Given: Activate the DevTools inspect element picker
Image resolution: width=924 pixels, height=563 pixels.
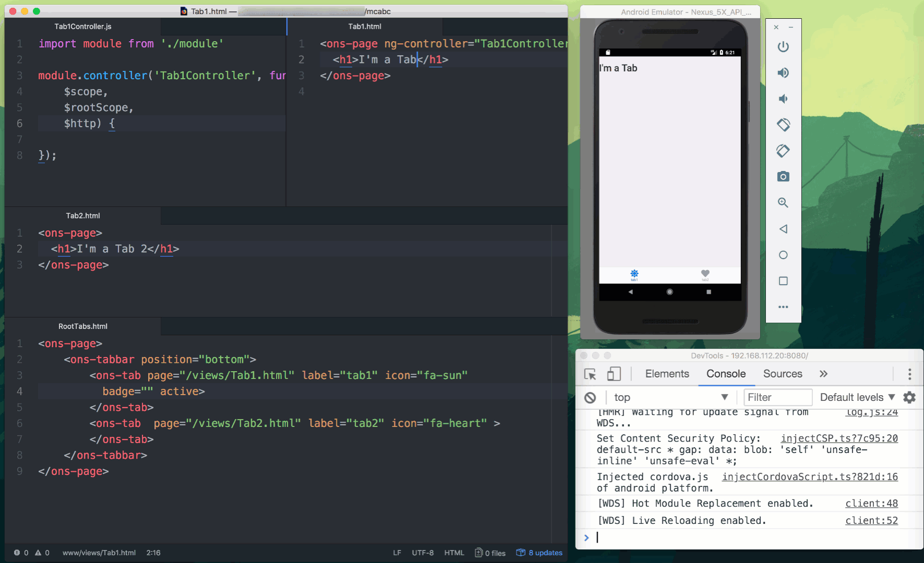Looking at the screenshot, I should pyautogui.click(x=590, y=374).
